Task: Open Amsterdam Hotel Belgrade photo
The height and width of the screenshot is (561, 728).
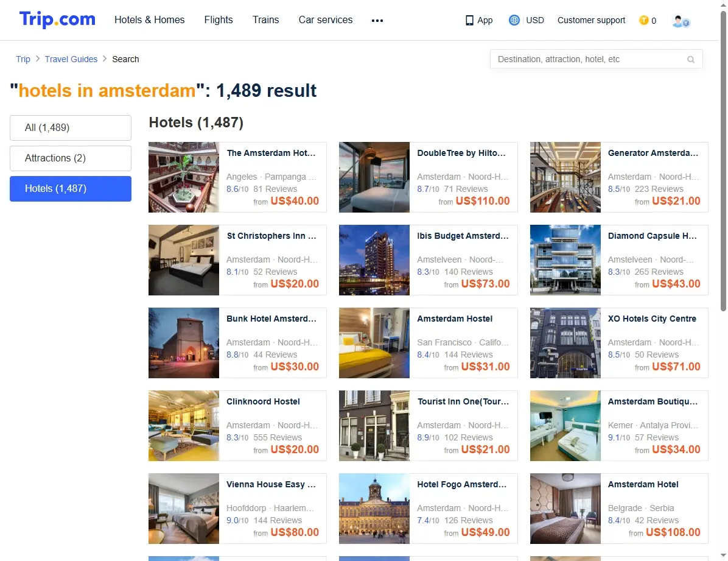Action: pos(565,509)
